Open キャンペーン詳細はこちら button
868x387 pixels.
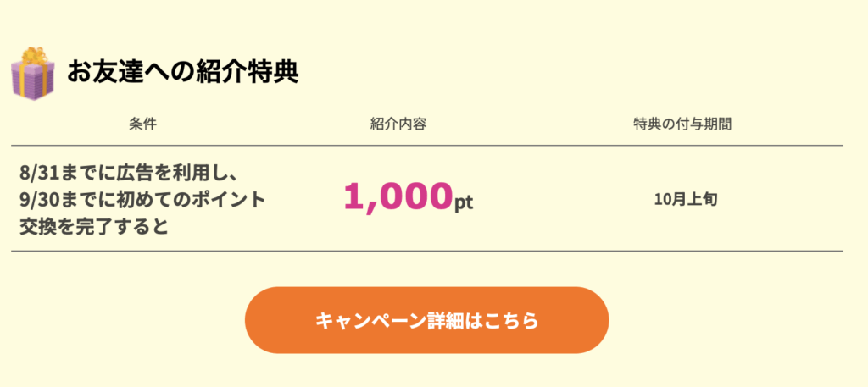426,320
